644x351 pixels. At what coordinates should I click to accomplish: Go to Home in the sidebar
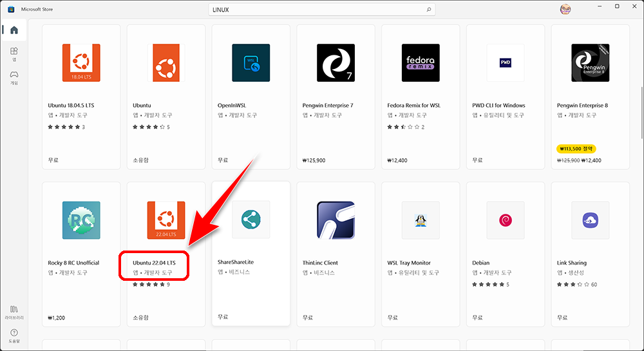(14, 30)
